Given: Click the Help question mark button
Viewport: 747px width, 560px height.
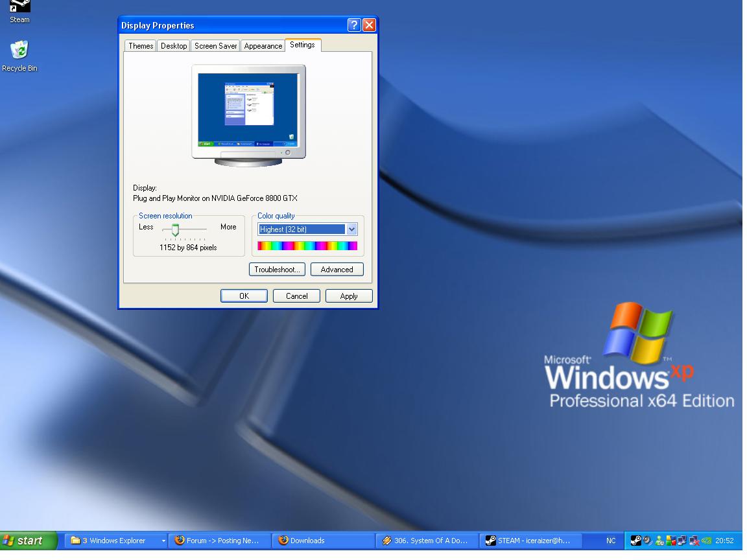Looking at the screenshot, I should 354,25.
